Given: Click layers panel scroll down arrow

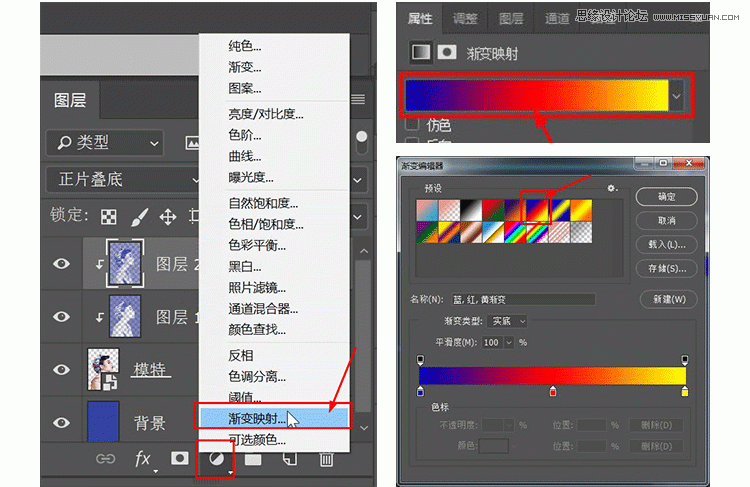Looking at the screenshot, I should [364, 428].
